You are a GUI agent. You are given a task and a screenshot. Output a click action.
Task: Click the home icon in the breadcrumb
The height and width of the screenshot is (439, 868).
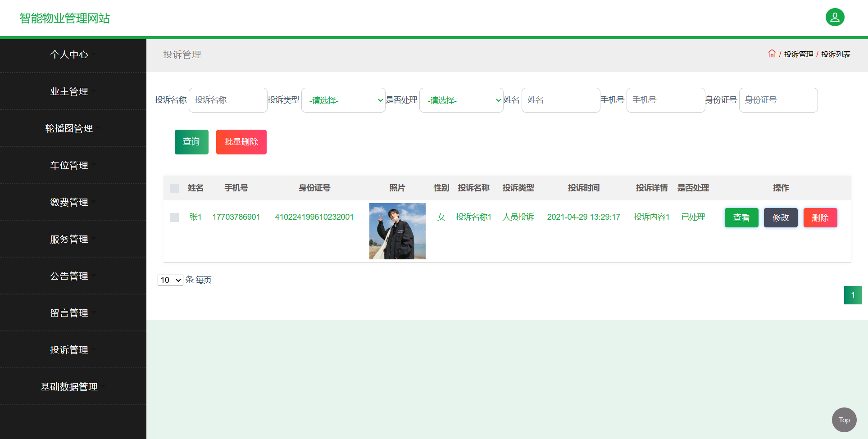pos(772,54)
